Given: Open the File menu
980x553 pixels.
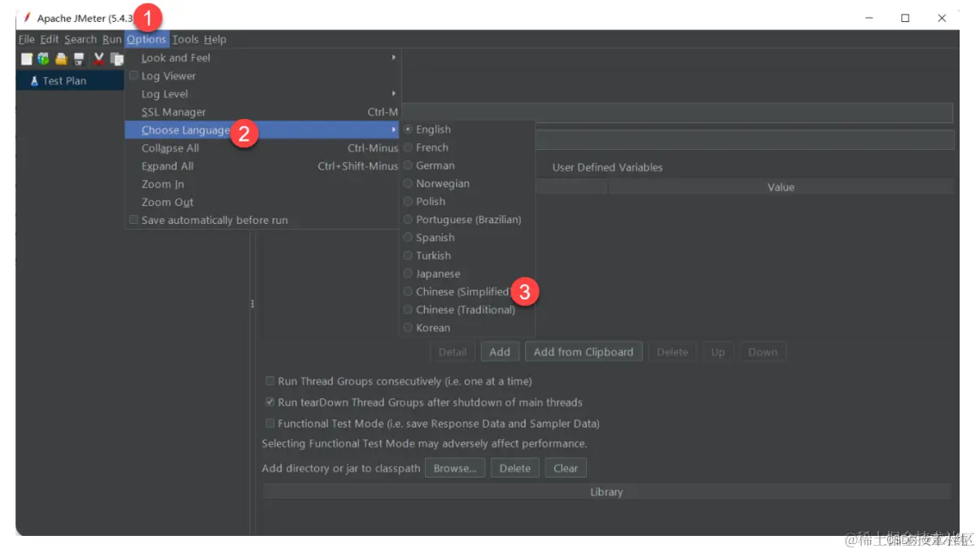Looking at the screenshot, I should click(26, 39).
